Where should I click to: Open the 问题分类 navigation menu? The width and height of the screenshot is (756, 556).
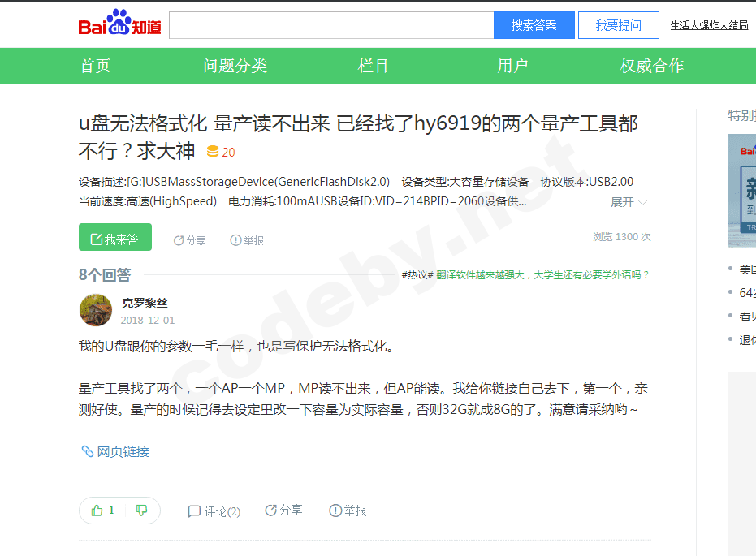[235, 66]
